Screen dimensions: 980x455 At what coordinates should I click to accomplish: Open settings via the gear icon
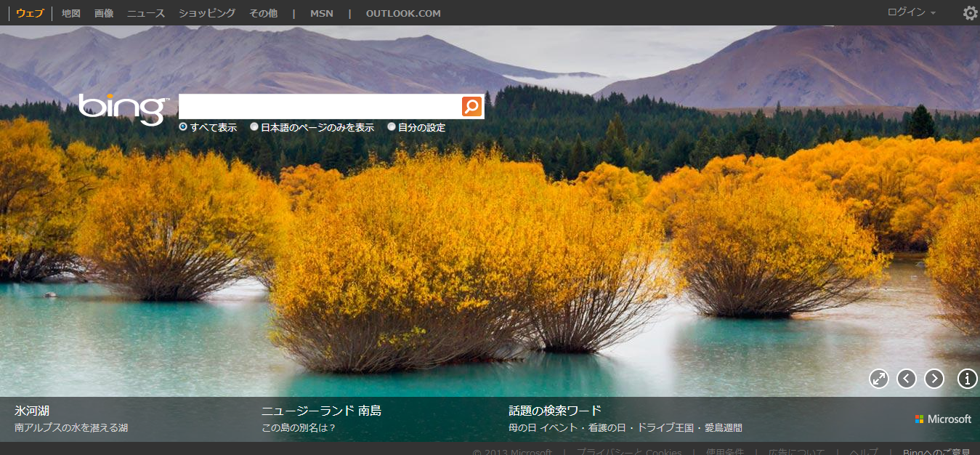click(x=970, y=13)
